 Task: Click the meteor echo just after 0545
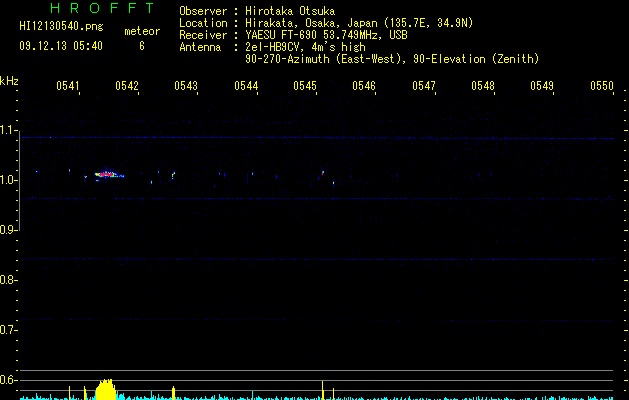(323, 173)
